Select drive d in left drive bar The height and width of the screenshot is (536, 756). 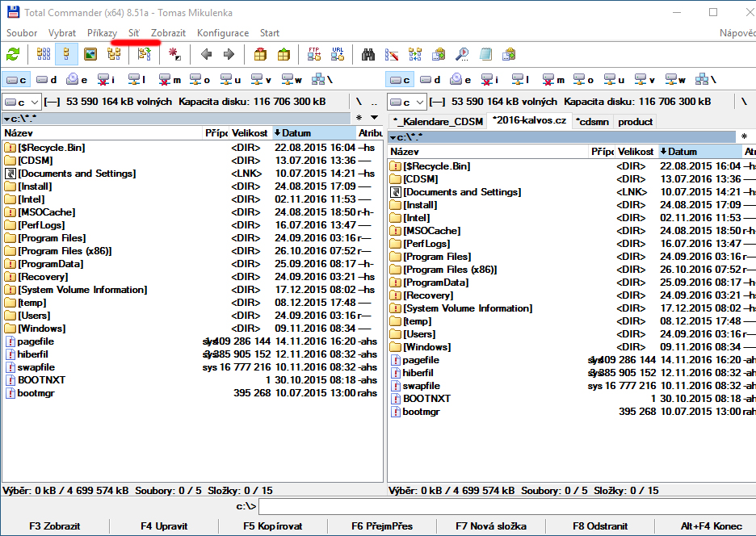click(x=47, y=80)
